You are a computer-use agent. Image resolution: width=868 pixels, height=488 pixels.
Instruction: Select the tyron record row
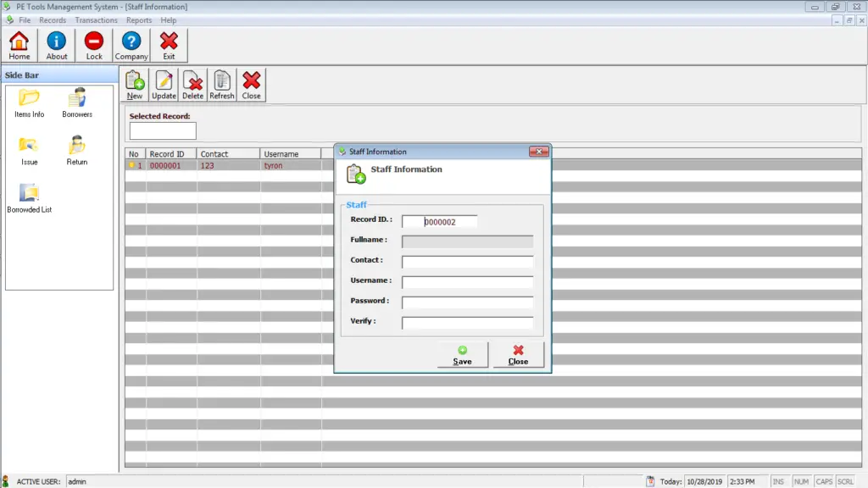(225, 165)
